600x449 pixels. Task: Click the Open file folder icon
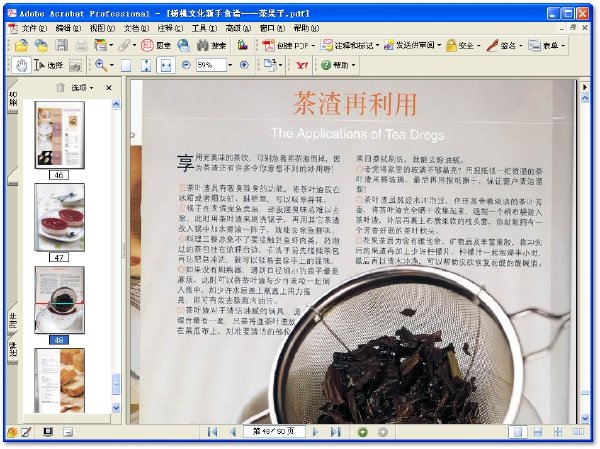point(21,46)
